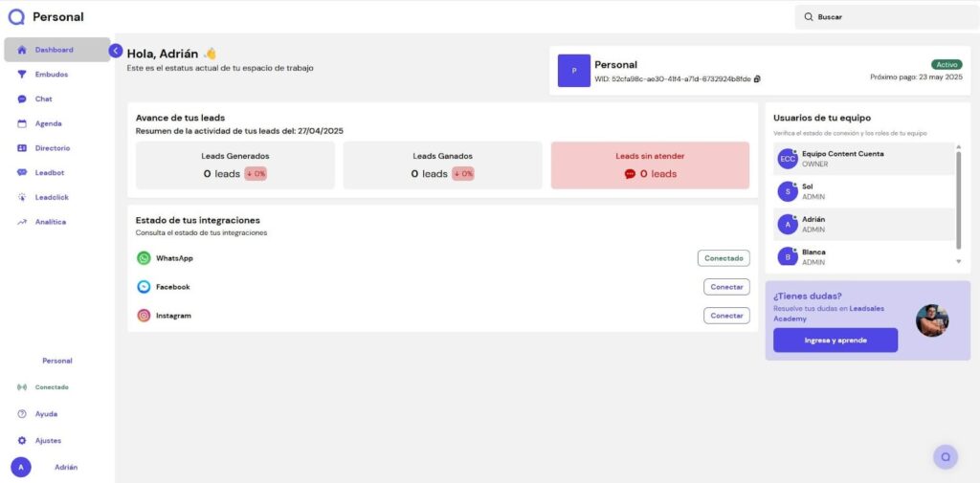Open Ayuda in the sidebar menu
The width and height of the screenshot is (980, 483).
pos(46,414)
